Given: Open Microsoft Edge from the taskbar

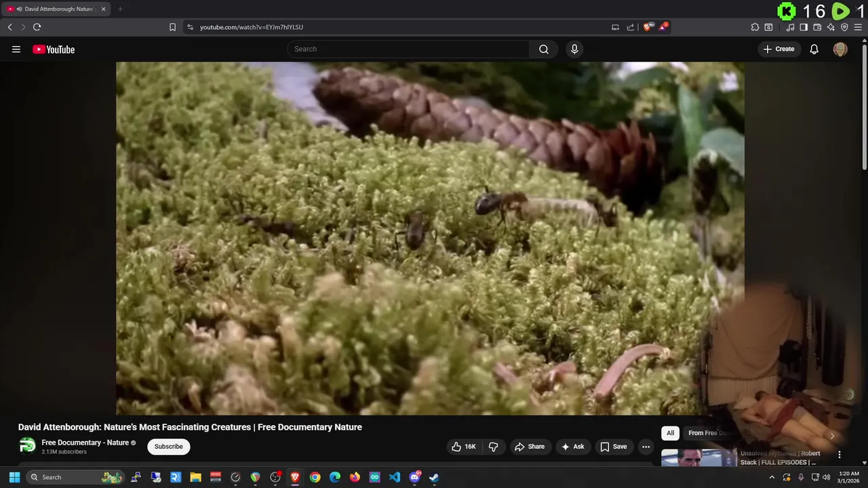Looking at the screenshot, I should pos(335,477).
